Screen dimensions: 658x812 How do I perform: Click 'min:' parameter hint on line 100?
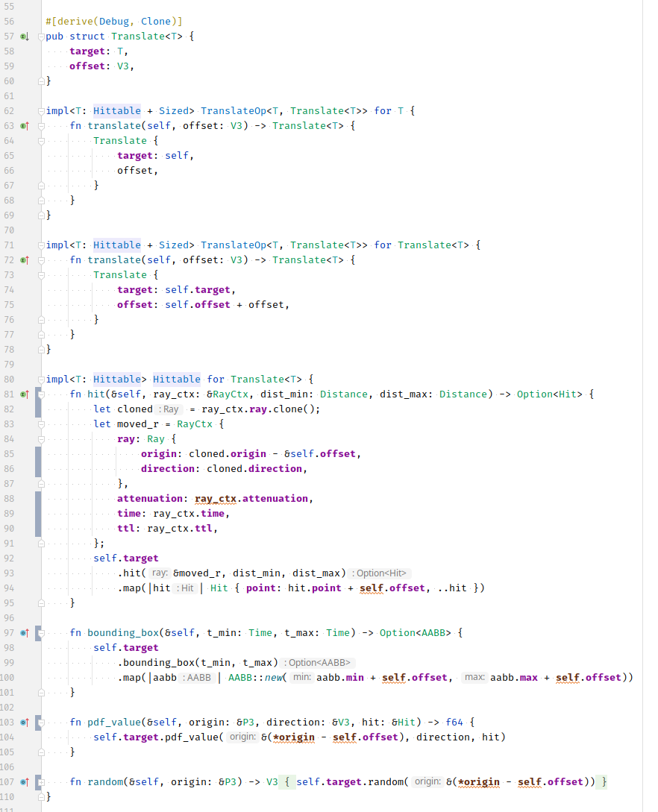[x=302, y=677]
